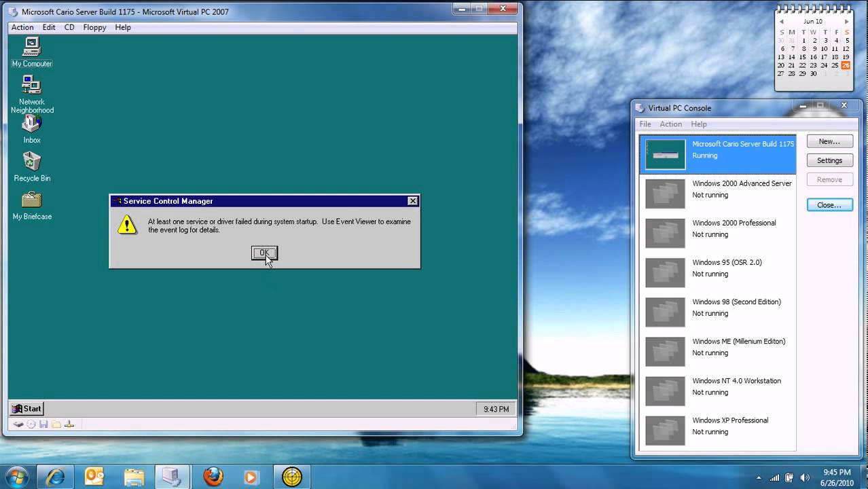868x489 pixels.
Task: Open Help menu in Virtual PC Console
Action: (699, 124)
